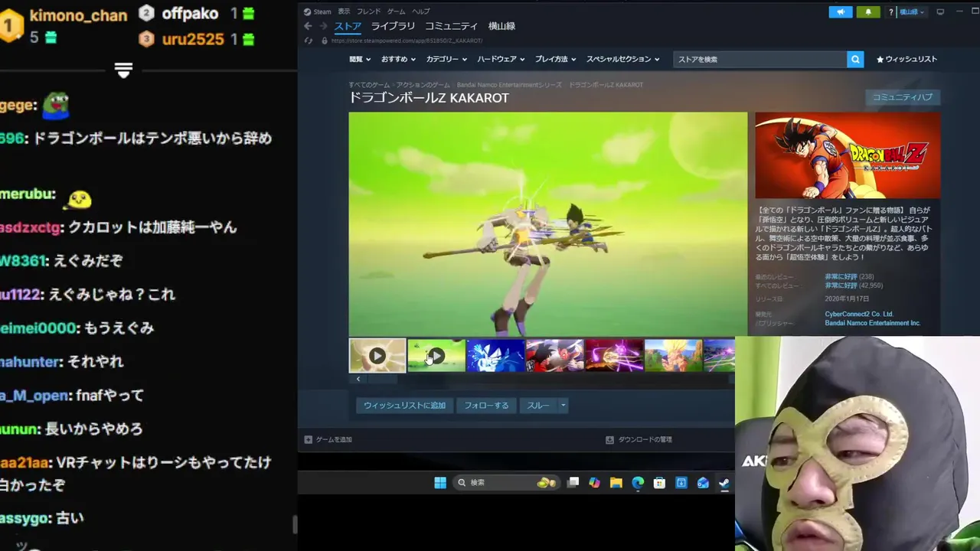Play the second green trailer thumbnail
The width and height of the screenshot is (980, 551).
coord(436,356)
